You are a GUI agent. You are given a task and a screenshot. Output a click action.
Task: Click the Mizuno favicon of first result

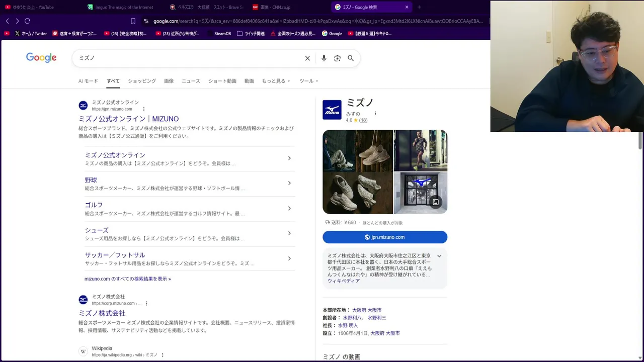83,106
